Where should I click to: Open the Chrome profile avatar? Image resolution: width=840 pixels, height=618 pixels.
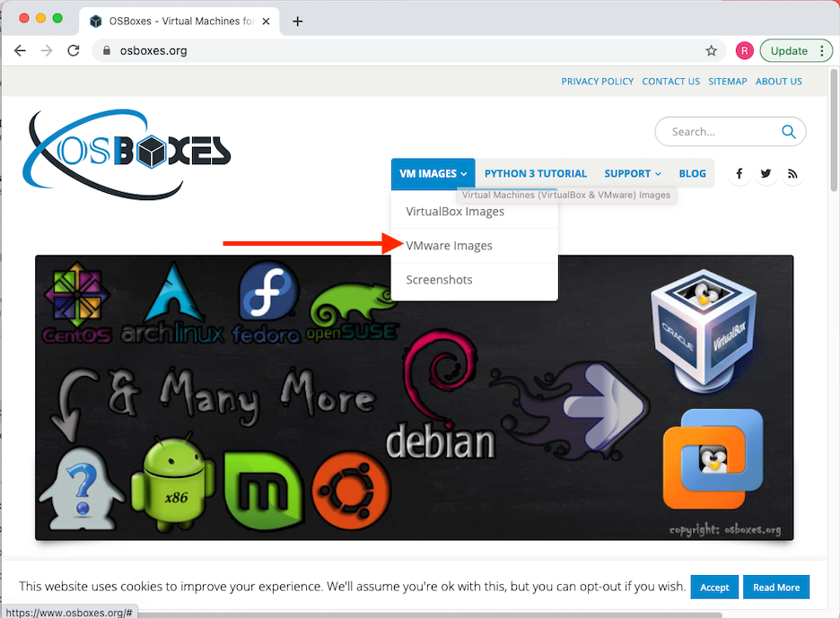point(744,51)
